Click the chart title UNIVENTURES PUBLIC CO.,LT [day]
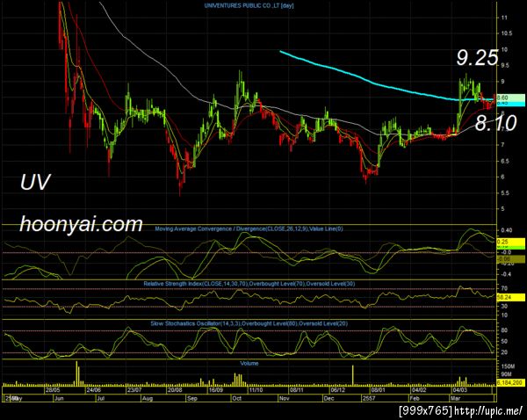The height and width of the screenshot is (420, 527). pyautogui.click(x=249, y=6)
